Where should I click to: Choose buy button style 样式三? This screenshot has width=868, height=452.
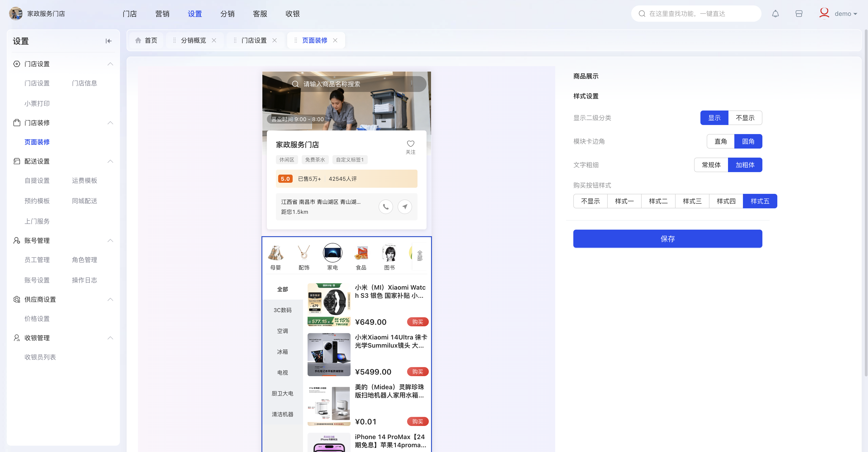[x=692, y=201]
